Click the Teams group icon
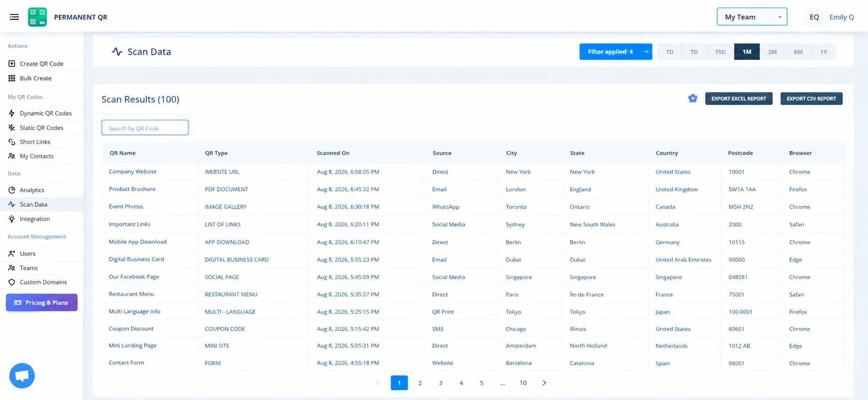Image resolution: width=868 pixels, height=400 pixels. pyautogui.click(x=12, y=268)
